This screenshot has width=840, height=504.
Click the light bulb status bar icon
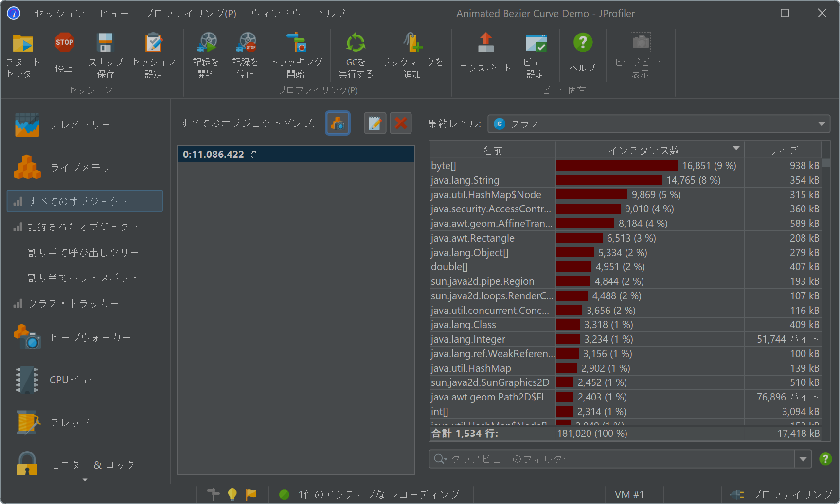pyautogui.click(x=232, y=494)
